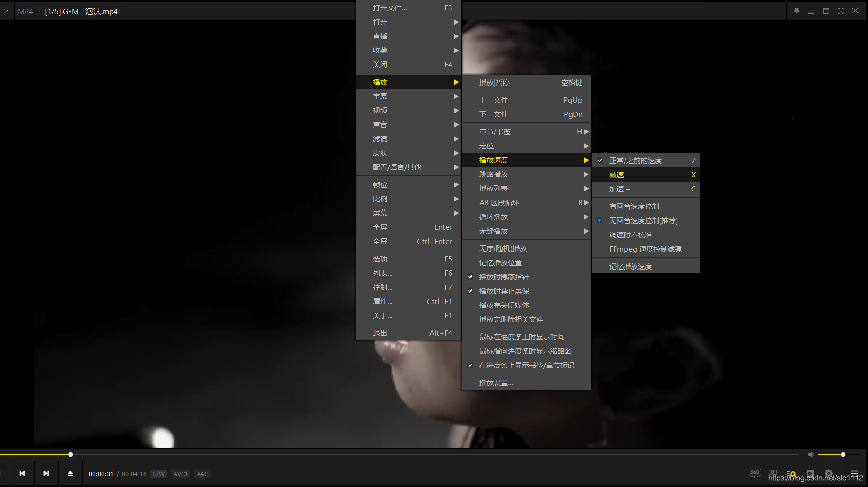Toggle the 3D video mode icon
868x487 pixels.
click(x=773, y=473)
